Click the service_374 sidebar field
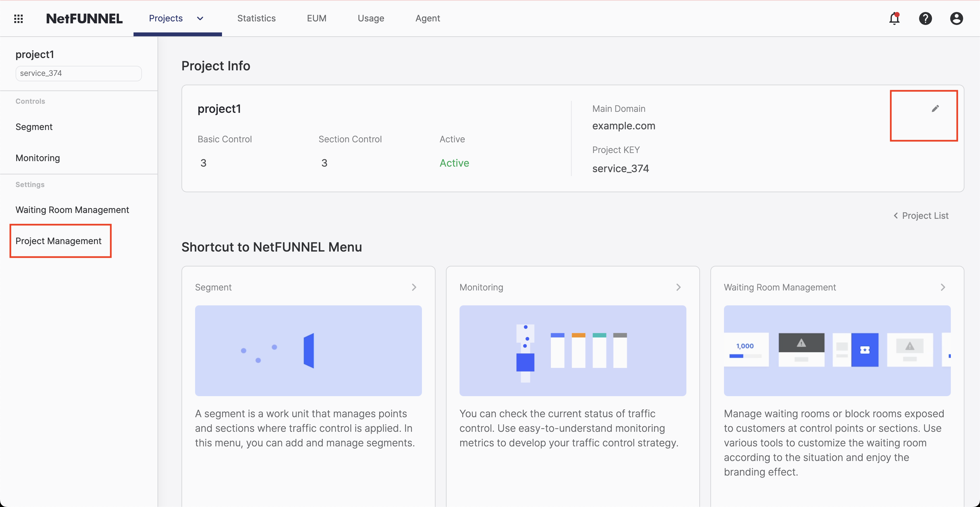The height and width of the screenshot is (507, 980). (78, 73)
